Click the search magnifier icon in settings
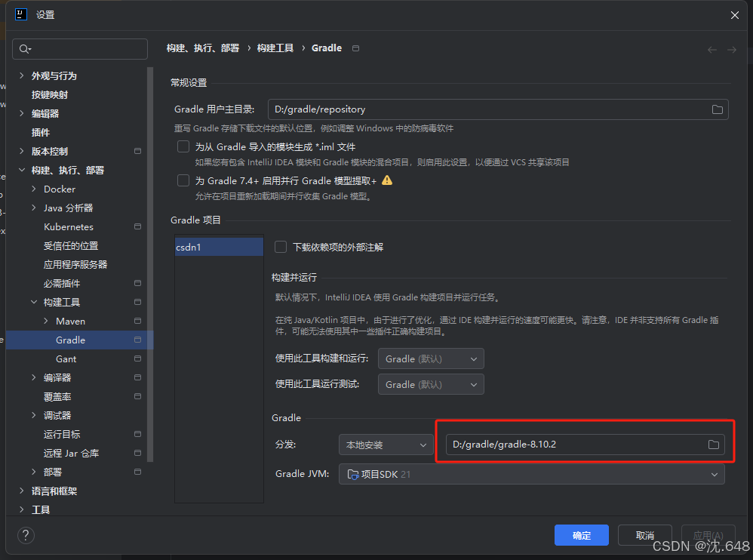753x560 pixels. tap(24, 49)
